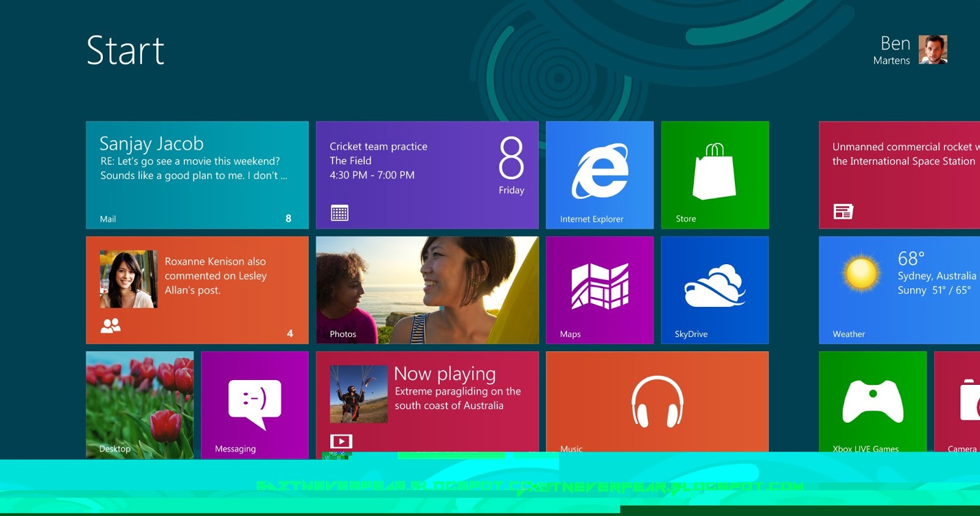Click the Internet Explorer label
The width and height of the screenshot is (980, 516).
592,219
